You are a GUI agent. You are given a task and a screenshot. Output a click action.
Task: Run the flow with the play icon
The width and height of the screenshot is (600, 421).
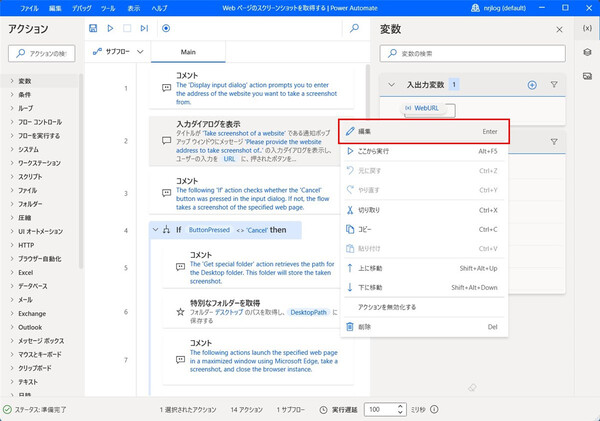pyautogui.click(x=111, y=29)
